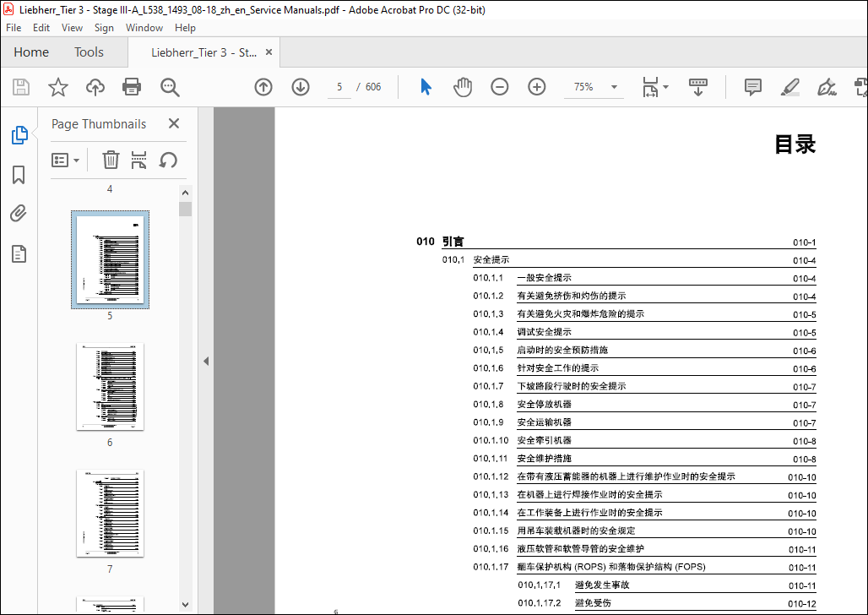Open the document page sidebar icon
Image resolution: width=868 pixels, height=615 pixels.
click(19, 254)
